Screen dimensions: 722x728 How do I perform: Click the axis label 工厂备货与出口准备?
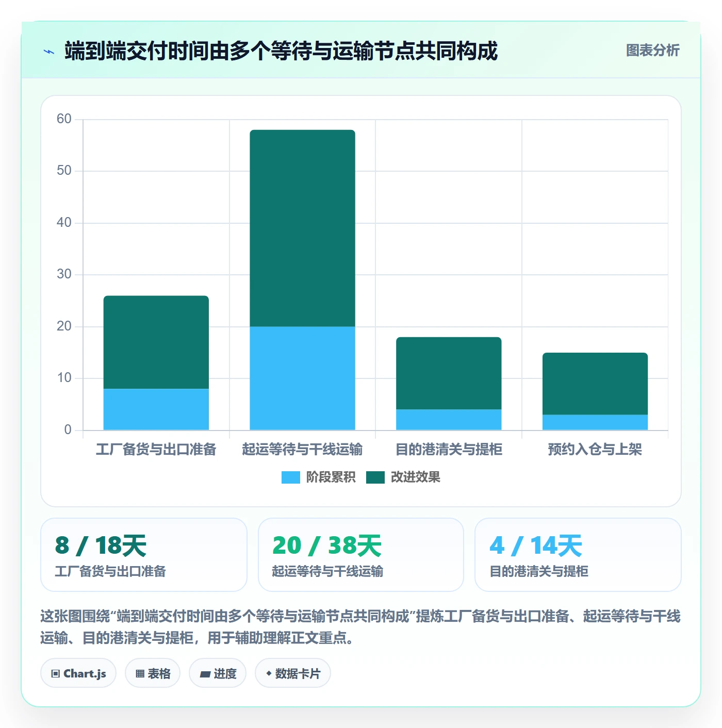click(x=156, y=450)
